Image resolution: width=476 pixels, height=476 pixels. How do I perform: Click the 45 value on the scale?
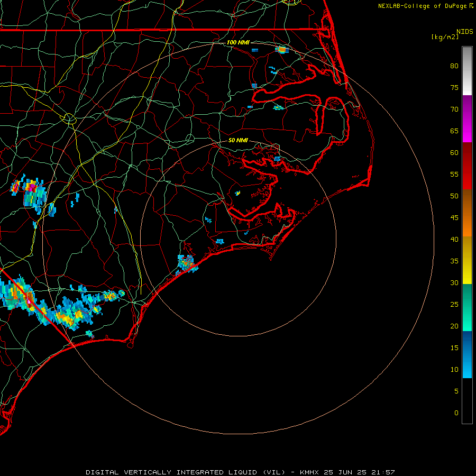coord(454,218)
